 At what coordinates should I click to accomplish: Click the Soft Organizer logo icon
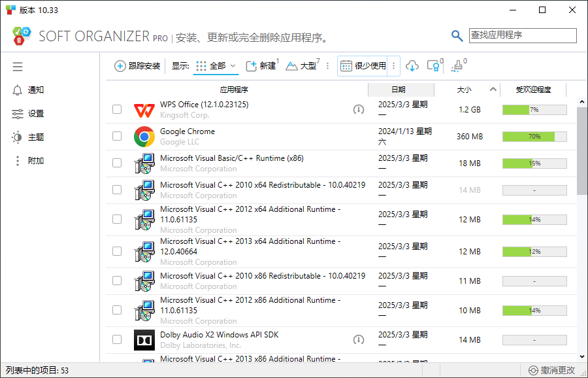[22, 36]
